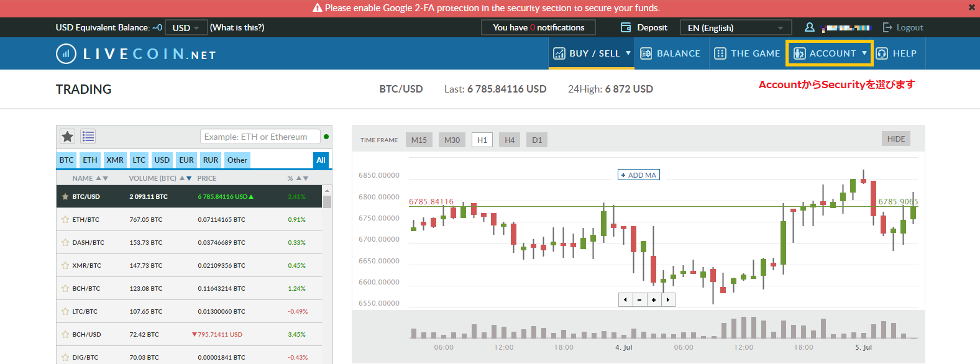Favorite the LTC/BTC pair star

tap(65, 311)
